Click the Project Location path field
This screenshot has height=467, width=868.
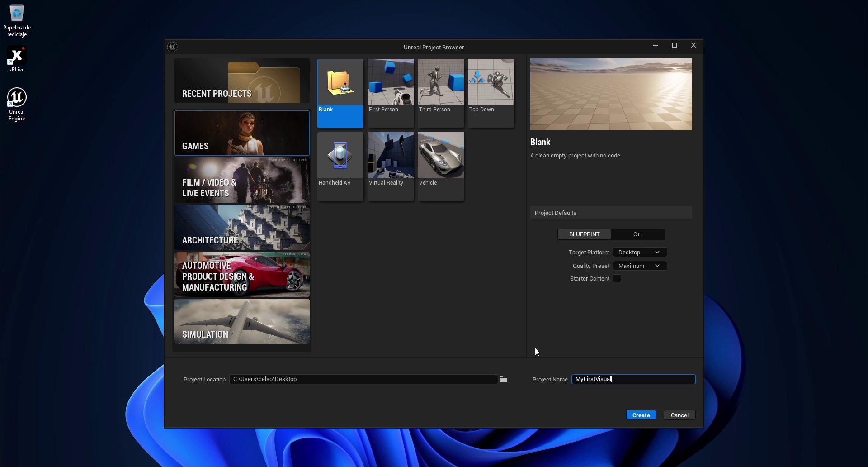tap(363, 379)
